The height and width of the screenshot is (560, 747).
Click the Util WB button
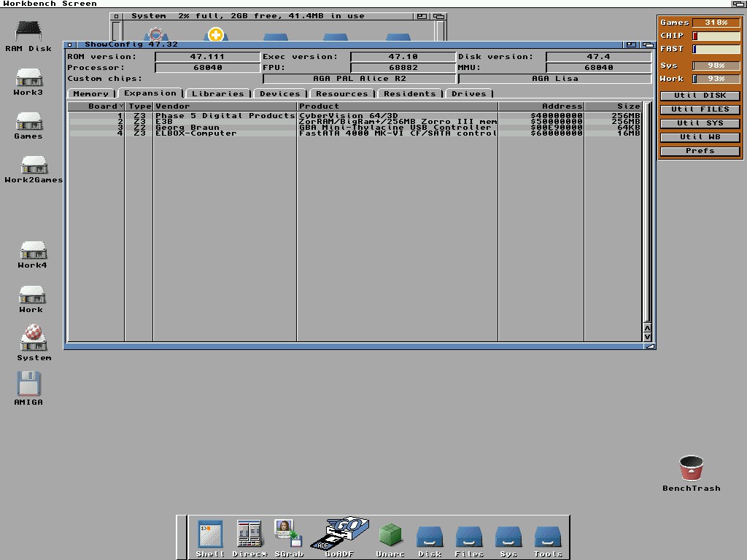(700, 137)
